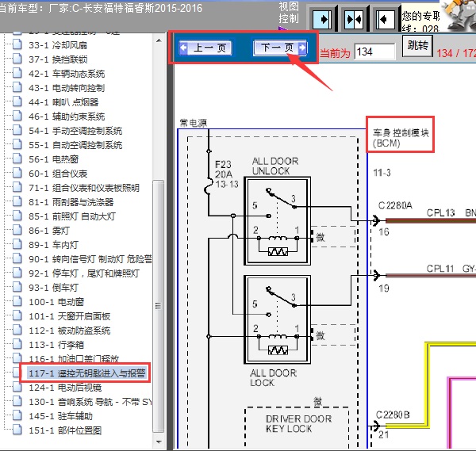The height and width of the screenshot is (451, 476).
Task: Click the tree scrollbar down arrow
Action: click(159, 442)
